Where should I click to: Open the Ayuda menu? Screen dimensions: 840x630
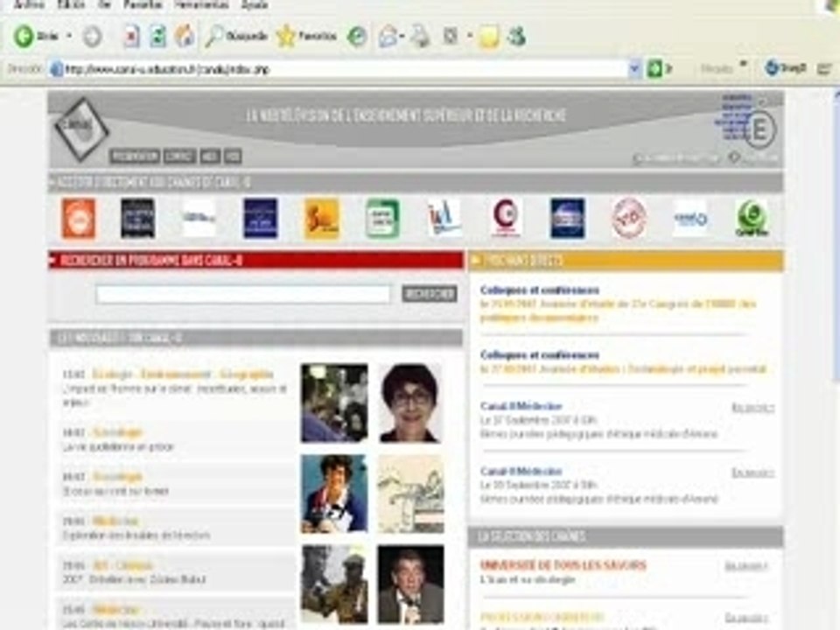255,4
